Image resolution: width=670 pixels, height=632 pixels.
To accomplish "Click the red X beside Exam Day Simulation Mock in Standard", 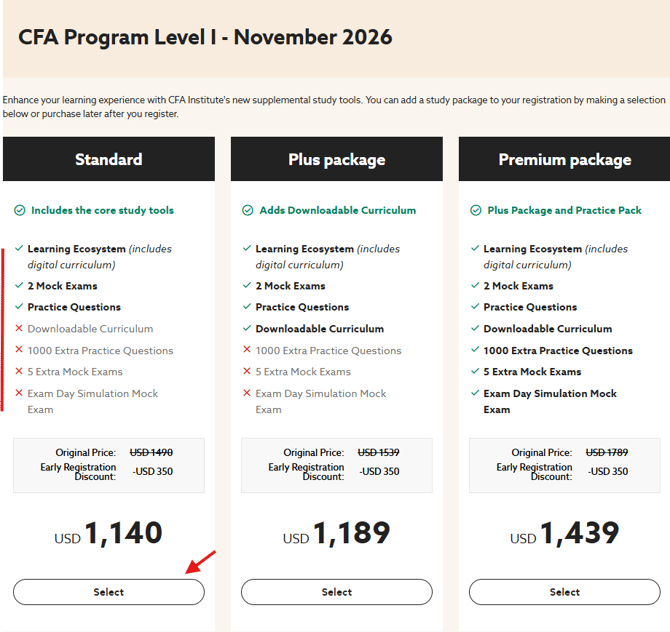I will [19, 394].
